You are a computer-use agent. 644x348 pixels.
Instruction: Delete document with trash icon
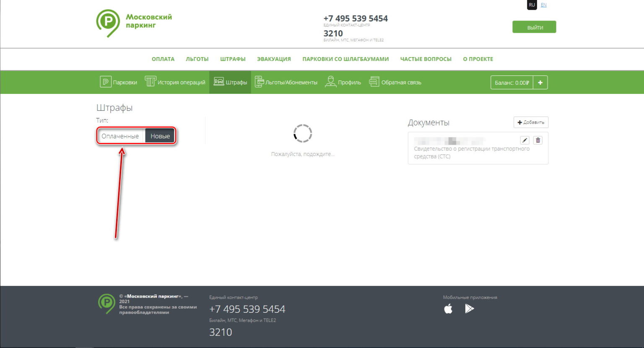pyautogui.click(x=538, y=140)
